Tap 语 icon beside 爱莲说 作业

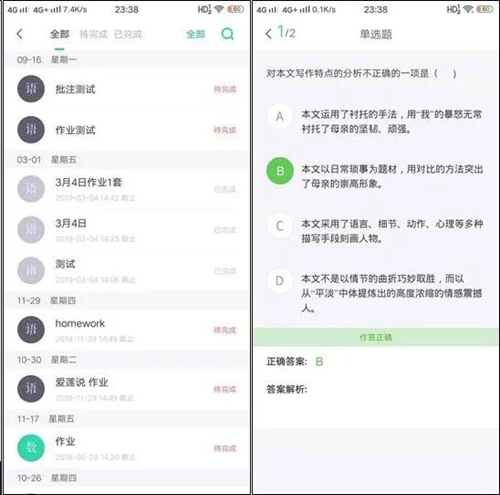tap(31, 389)
